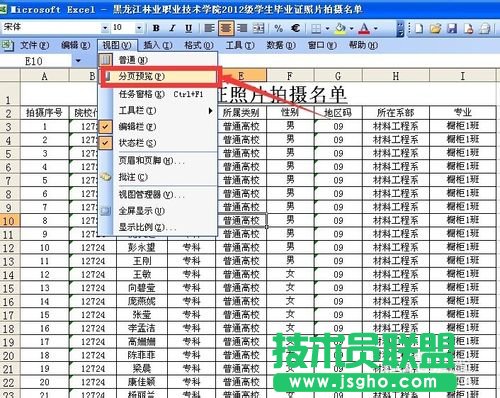Open the 文件 (File) menu
500x398 pixels.
pyautogui.click(x=34, y=45)
